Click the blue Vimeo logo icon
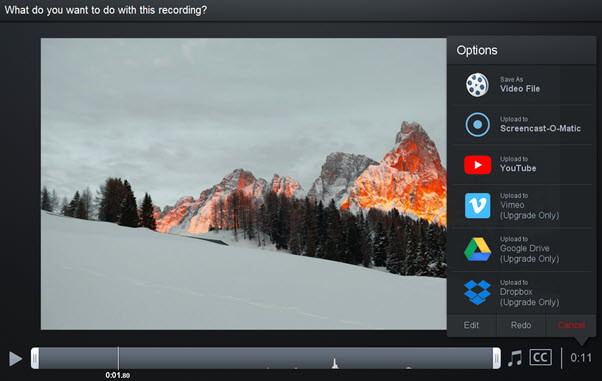Image resolution: width=602 pixels, height=381 pixels. (x=477, y=205)
